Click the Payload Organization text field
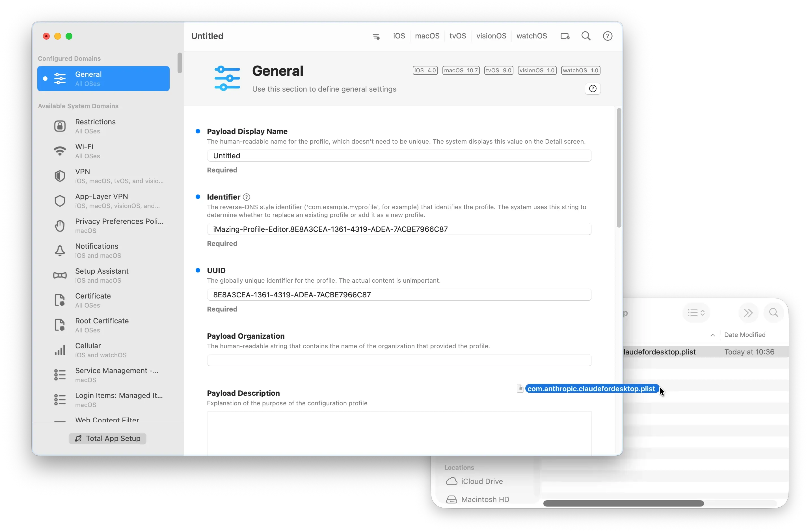Screen dimensions: 808x532 tap(399, 360)
